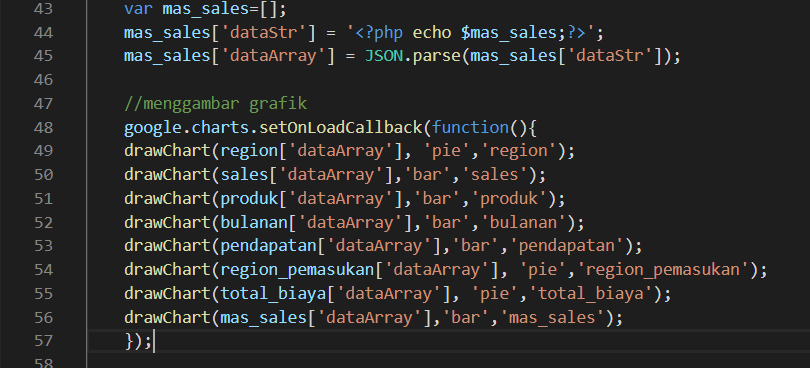The width and height of the screenshot is (810, 368).
Task: Click the 'google' identifier on line 48
Action: point(153,127)
